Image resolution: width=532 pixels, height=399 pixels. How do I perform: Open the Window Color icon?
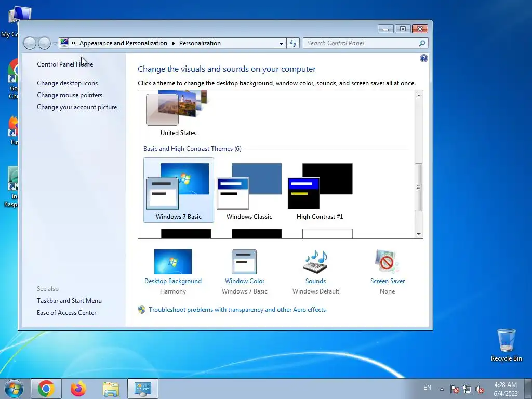pyautogui.click(x=244, y=262)
